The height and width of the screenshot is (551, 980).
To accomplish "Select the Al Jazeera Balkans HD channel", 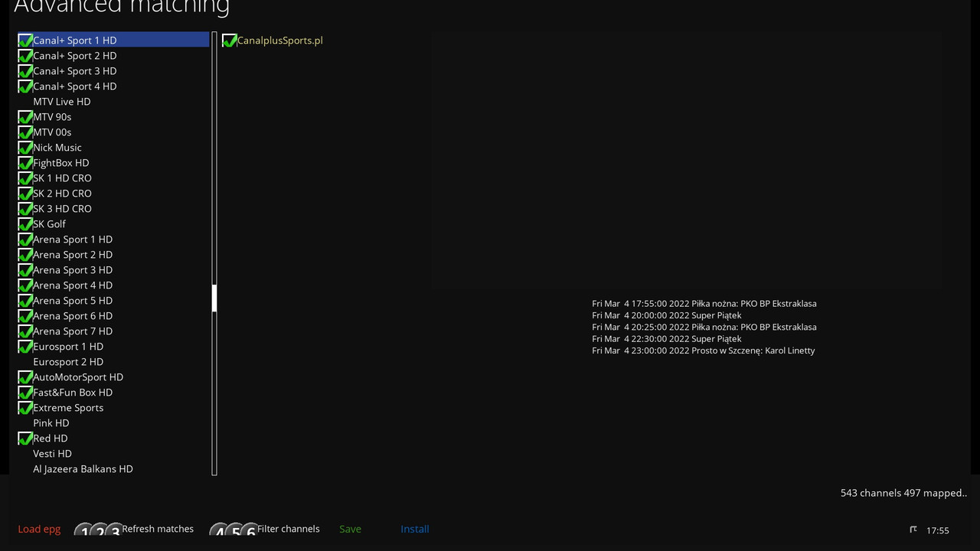I will coord(113,468).
